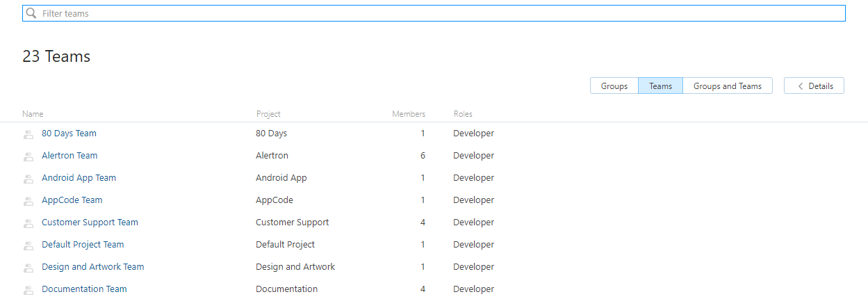Click the Customer Support project cell
This screenshot has width=868, height=299.
[x=293, y=223]
